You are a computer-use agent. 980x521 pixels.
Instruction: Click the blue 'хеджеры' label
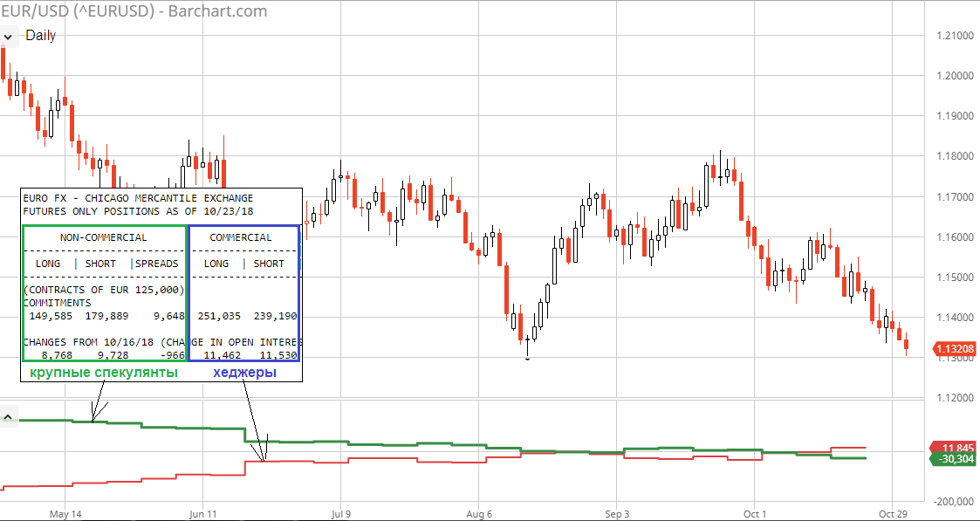[245, 373]
